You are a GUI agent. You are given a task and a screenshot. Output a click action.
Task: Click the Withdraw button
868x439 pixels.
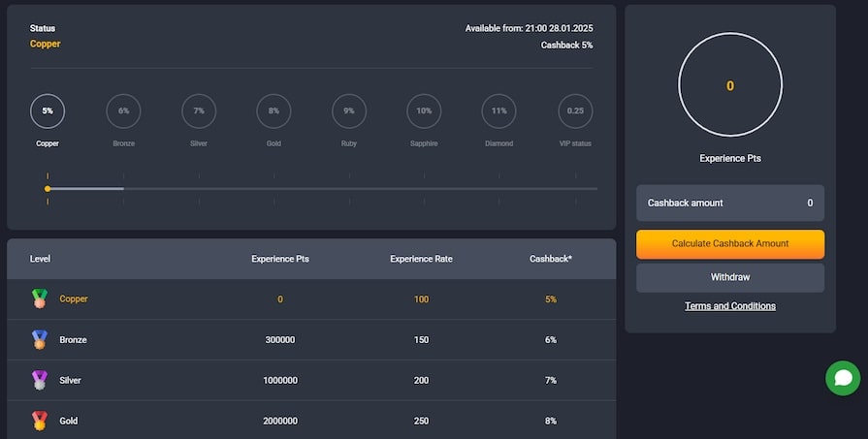730,277
